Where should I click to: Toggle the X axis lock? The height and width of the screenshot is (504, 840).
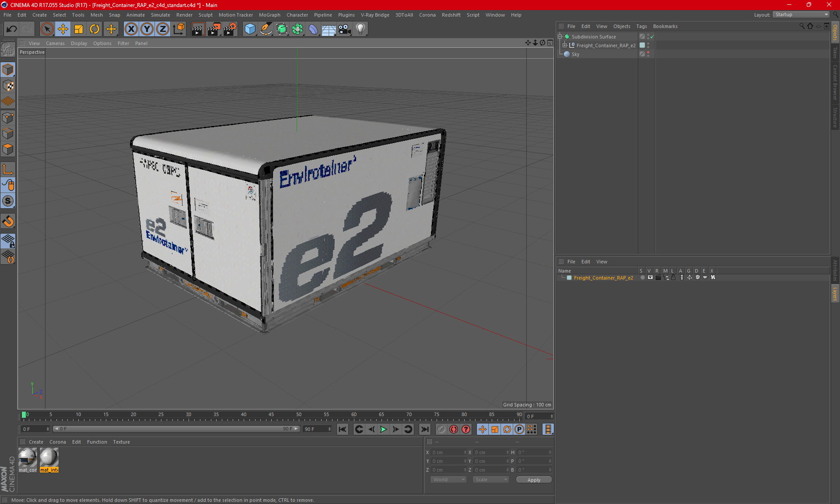131,29
